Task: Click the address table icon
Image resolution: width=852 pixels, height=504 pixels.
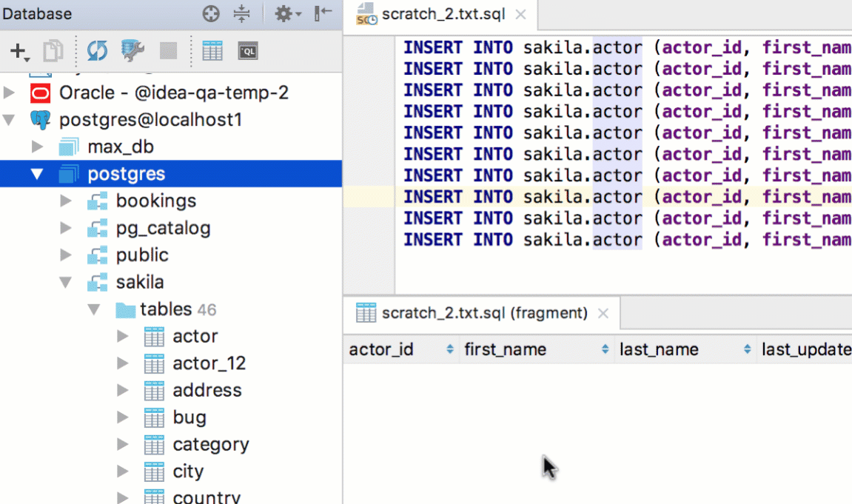Action: [154, 391]
